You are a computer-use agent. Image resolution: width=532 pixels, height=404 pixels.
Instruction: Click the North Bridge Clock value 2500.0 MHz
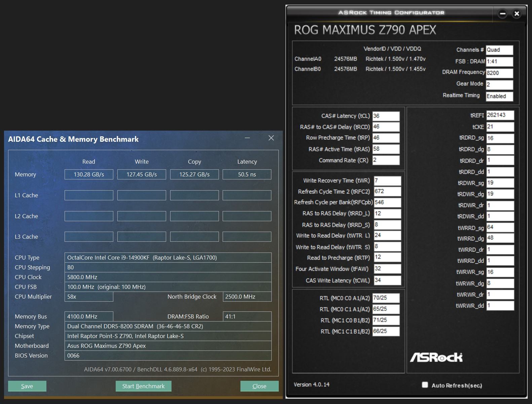pos(247,297)
